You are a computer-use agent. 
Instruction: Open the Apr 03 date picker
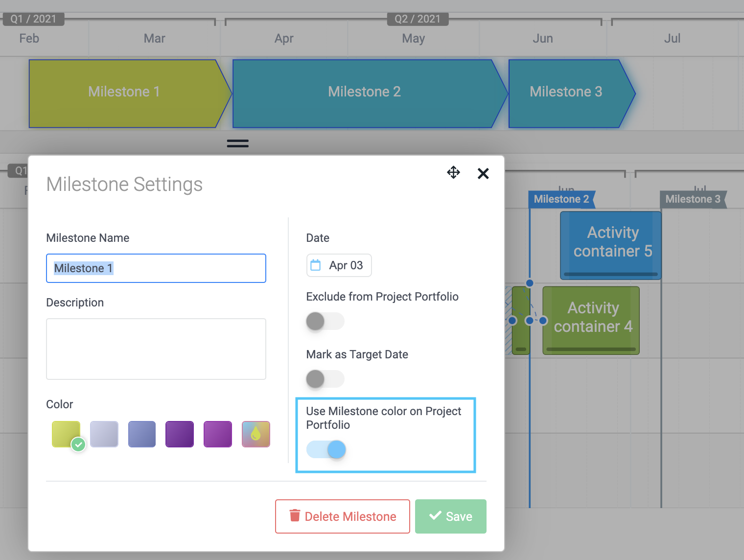(x=339, y=265)
